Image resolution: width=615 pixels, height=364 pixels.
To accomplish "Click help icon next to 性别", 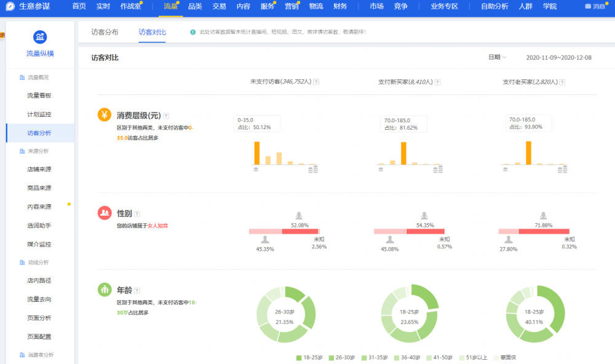I will [x=137, y=213].
